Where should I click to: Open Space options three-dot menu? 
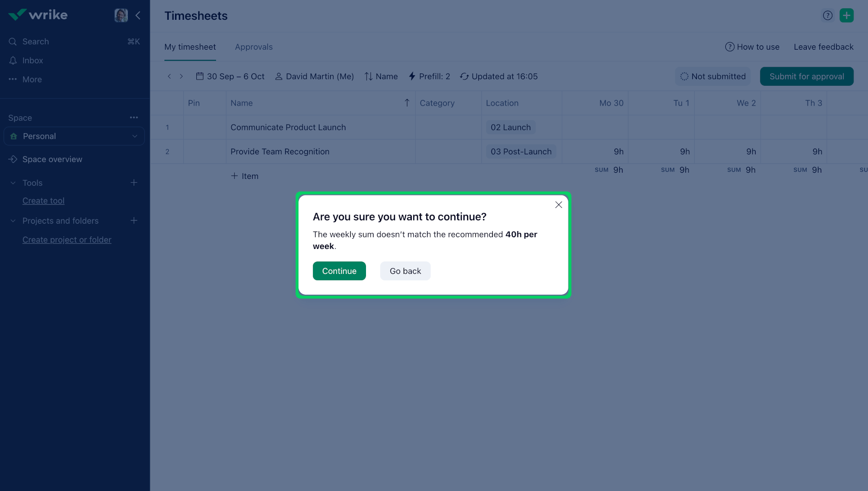(x=134, y=118)
